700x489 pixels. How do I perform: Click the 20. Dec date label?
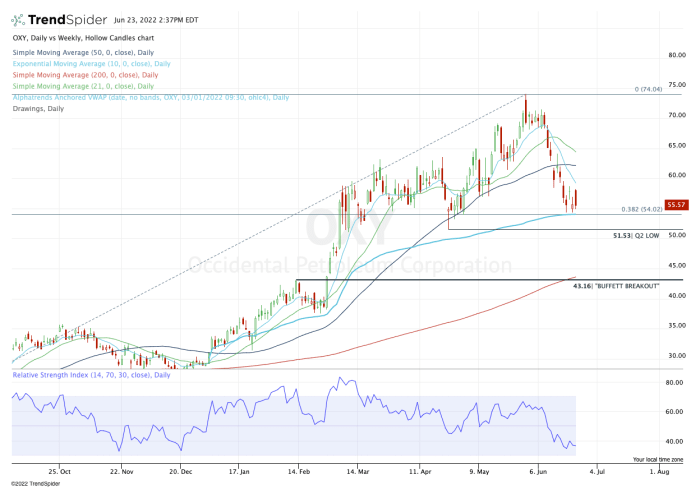tap(181, 472)
